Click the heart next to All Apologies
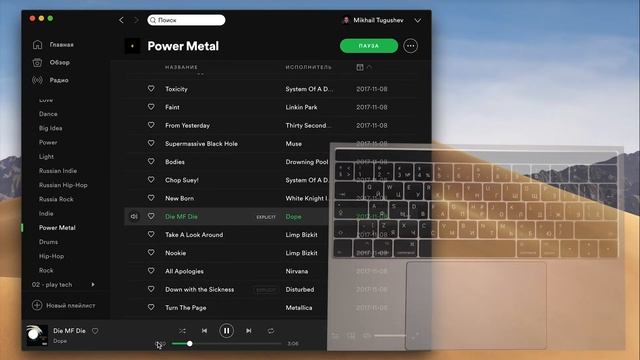Viewport: 640px width, 360px height. click(151, 271)
